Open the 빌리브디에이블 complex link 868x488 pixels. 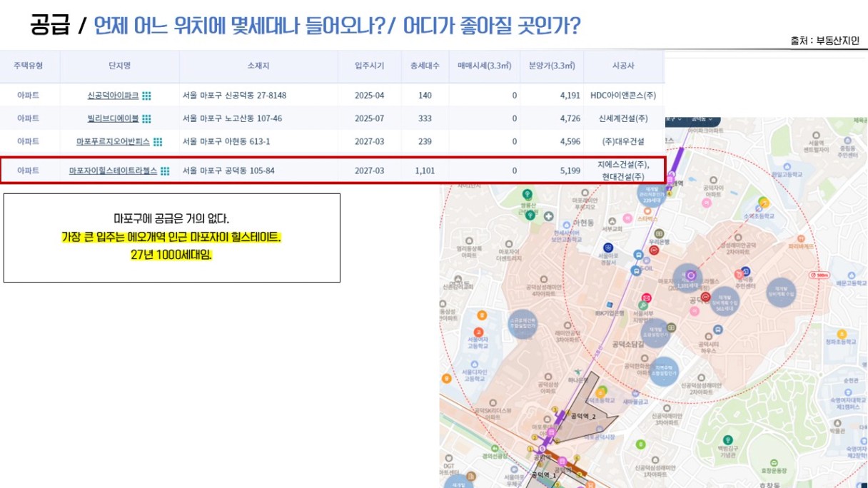(x=113, y=118)
